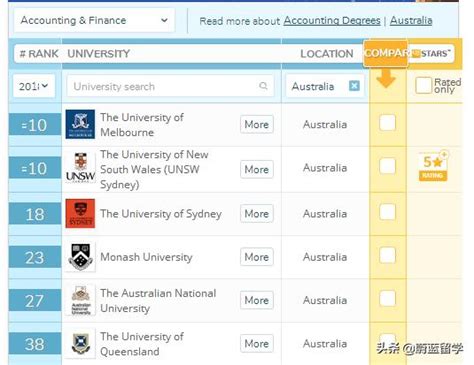This screenshot has width=474, height=365.
Task: Switch to the Stars column tab
Action: click(432, 53)
